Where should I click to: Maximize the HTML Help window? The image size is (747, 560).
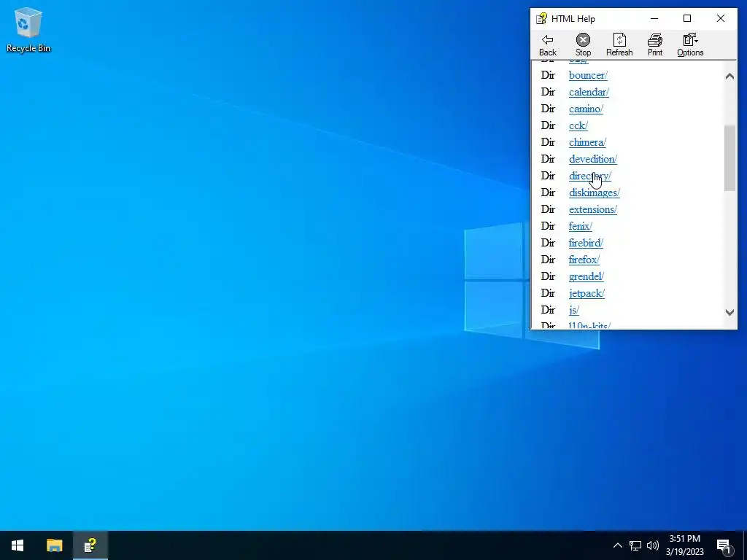pyautogui.click(x=687, y=18)
